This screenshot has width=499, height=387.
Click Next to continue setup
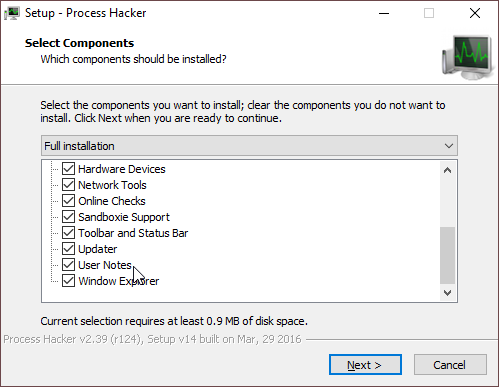coord(365,365)
